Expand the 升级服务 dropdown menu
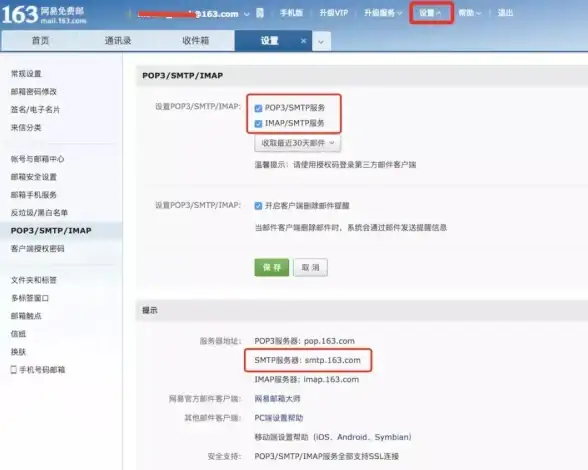This screenshot has height=470, width=588. pyautogui.click(x=383, y=13)
